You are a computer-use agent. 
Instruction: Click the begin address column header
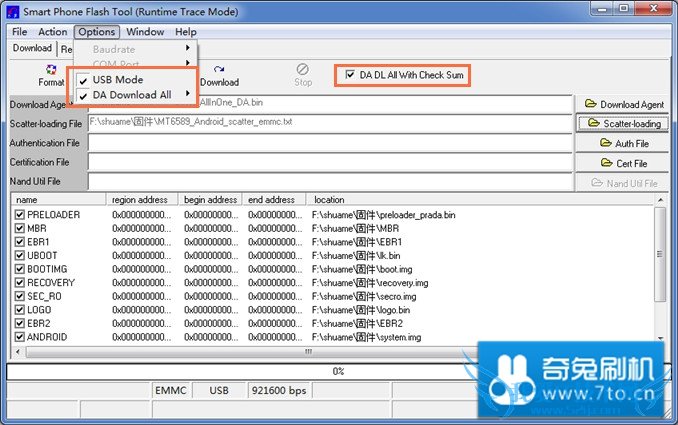(210, 200)
